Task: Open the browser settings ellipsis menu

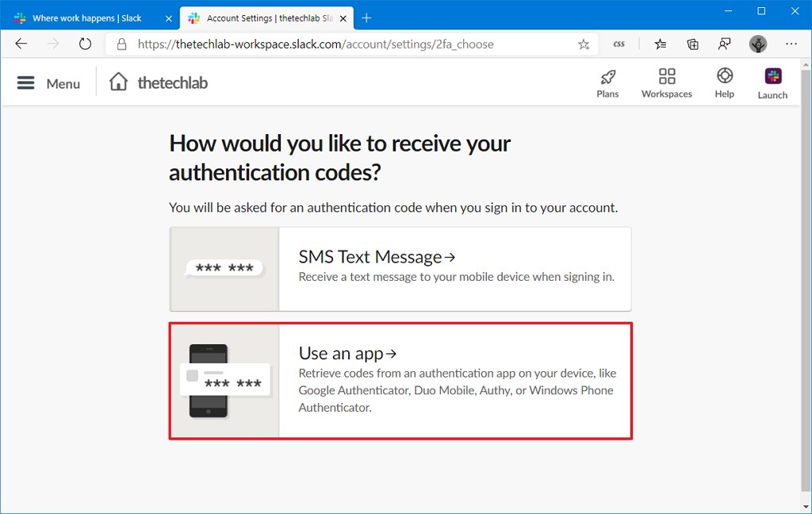Action: pyautogui.click(x=791, y=44)
